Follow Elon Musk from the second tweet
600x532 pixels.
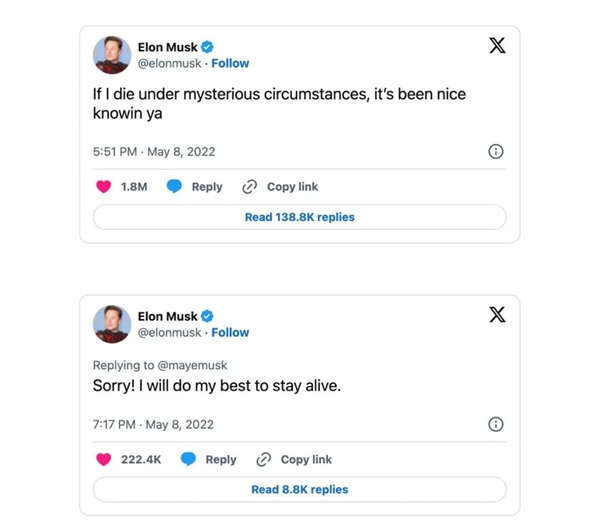pyautogui.click(x=230, y=332)
